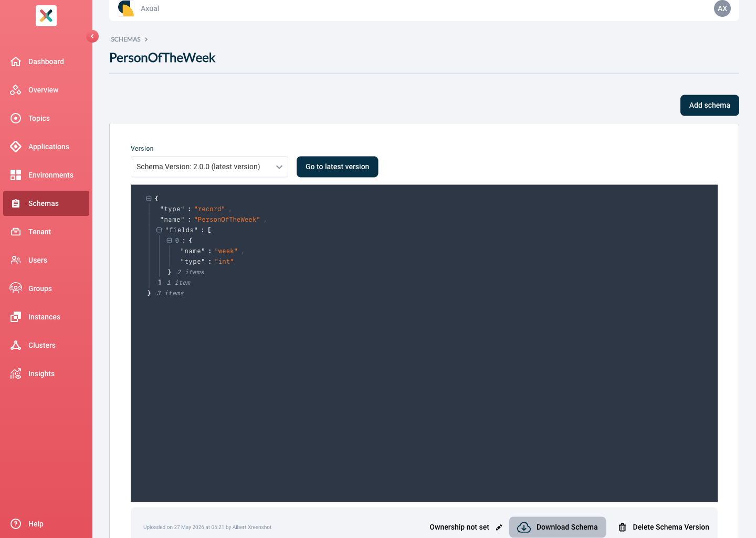
Task: Collapse the root JSON object
Action: (x=149, y=199)
